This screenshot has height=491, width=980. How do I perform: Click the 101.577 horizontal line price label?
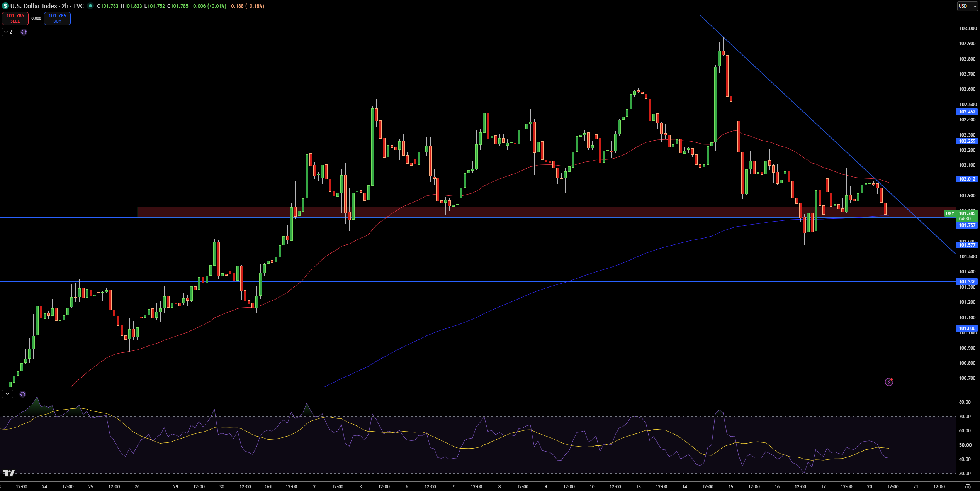coord(967,245)
